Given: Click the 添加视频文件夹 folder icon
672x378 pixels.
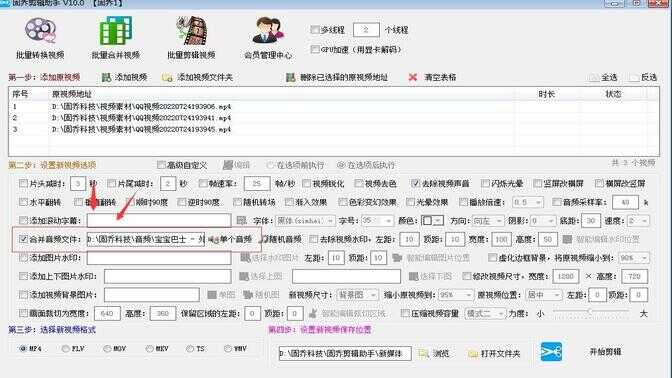Looking at the screenshot, I should click(167, 78).
